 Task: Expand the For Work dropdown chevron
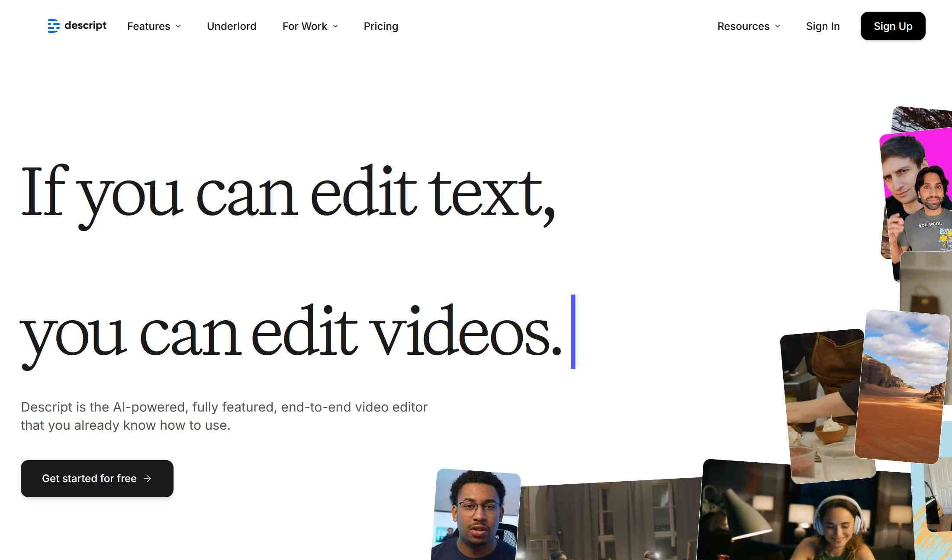[x=335, y=26]
